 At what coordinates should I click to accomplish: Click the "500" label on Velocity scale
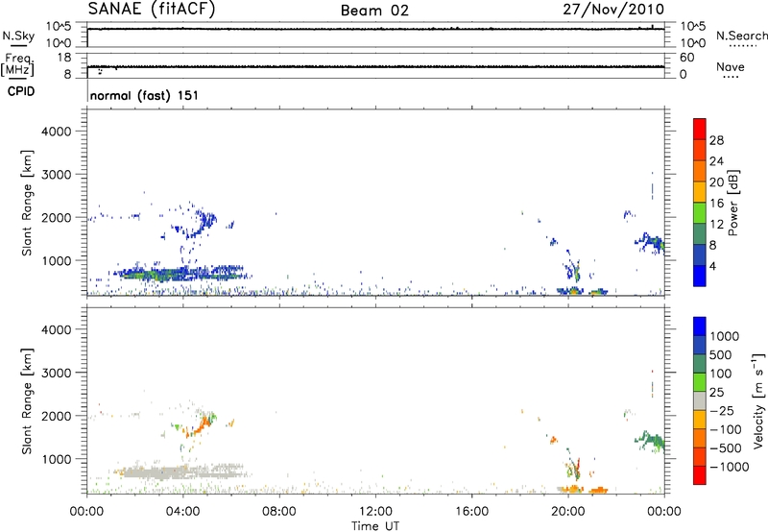coord(721,355)
